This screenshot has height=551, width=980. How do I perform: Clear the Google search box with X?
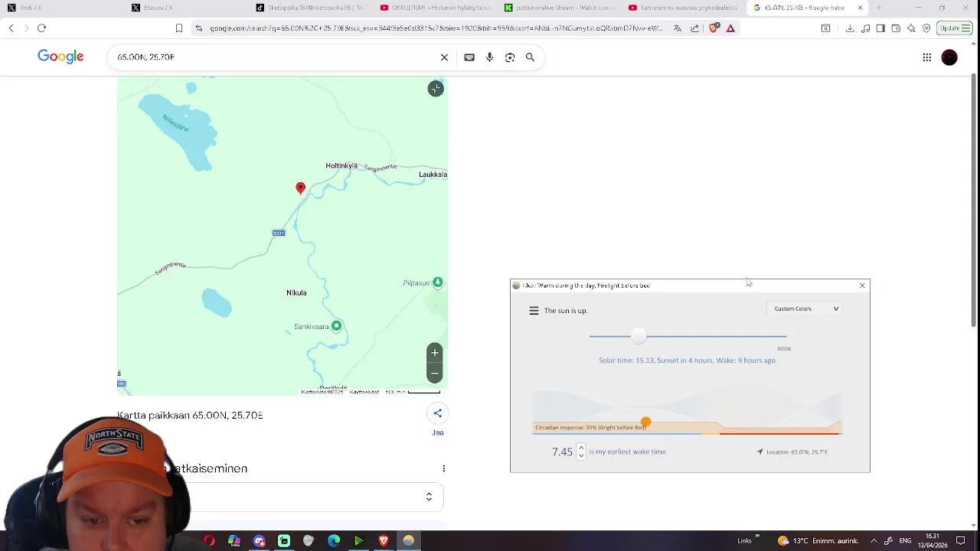pos(444,57)
